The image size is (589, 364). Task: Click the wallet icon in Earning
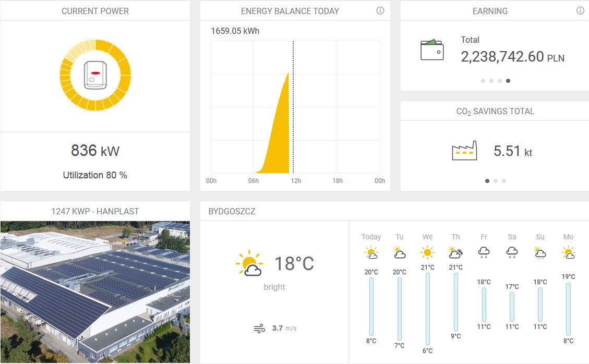pos(432,50)
